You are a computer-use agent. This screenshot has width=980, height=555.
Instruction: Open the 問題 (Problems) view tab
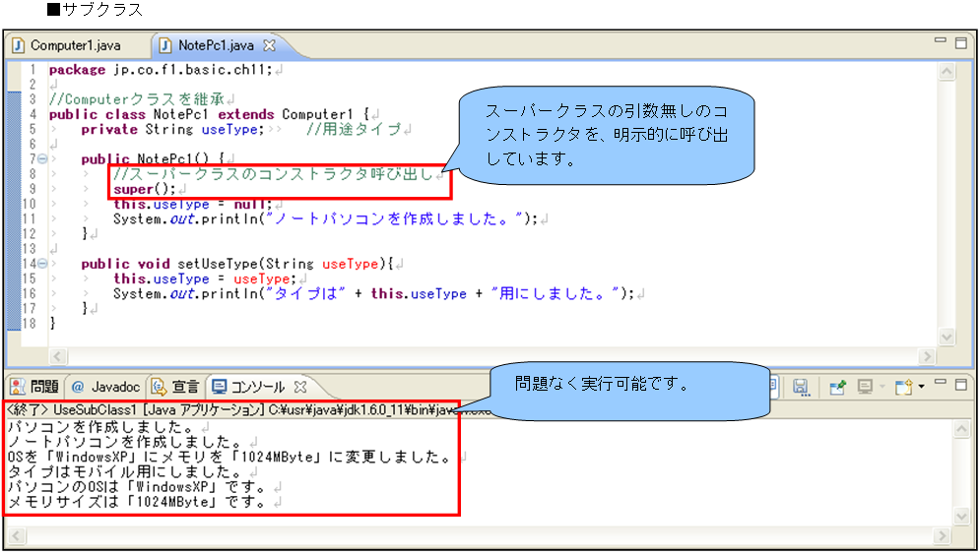tap(35, 387)
